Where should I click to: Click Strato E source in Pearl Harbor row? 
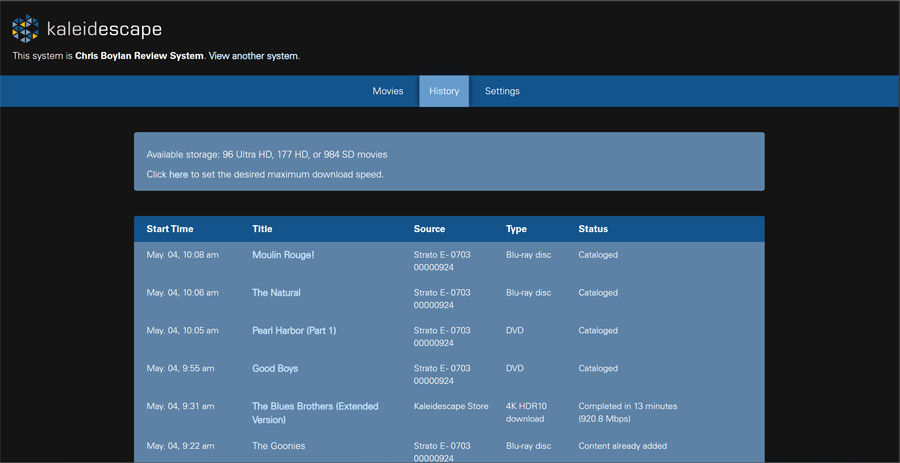[442, 337]
